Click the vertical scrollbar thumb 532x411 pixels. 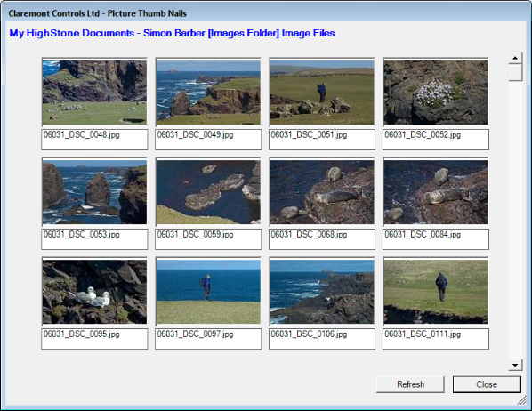(515, 72)
